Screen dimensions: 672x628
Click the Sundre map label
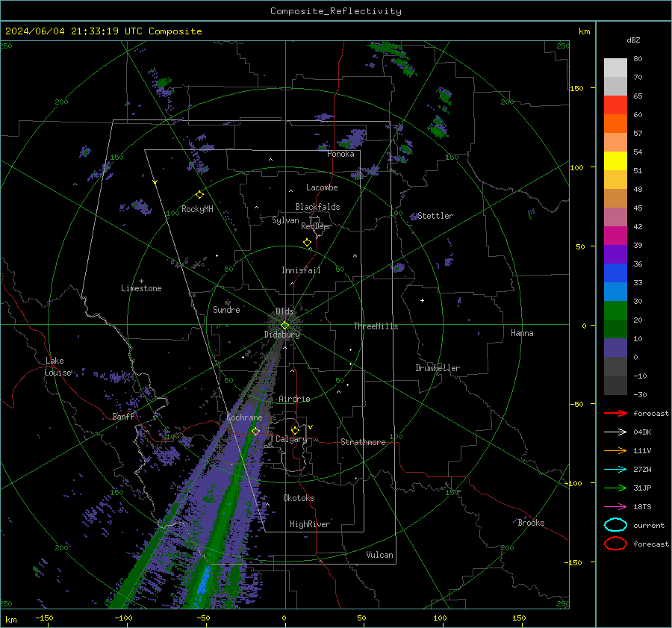coord(226,309)
